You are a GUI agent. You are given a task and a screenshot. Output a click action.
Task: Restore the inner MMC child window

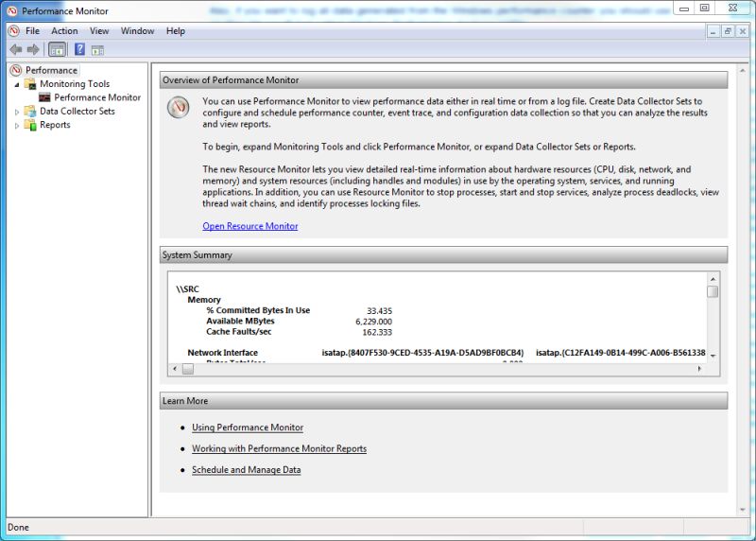[x=728, y=32]
